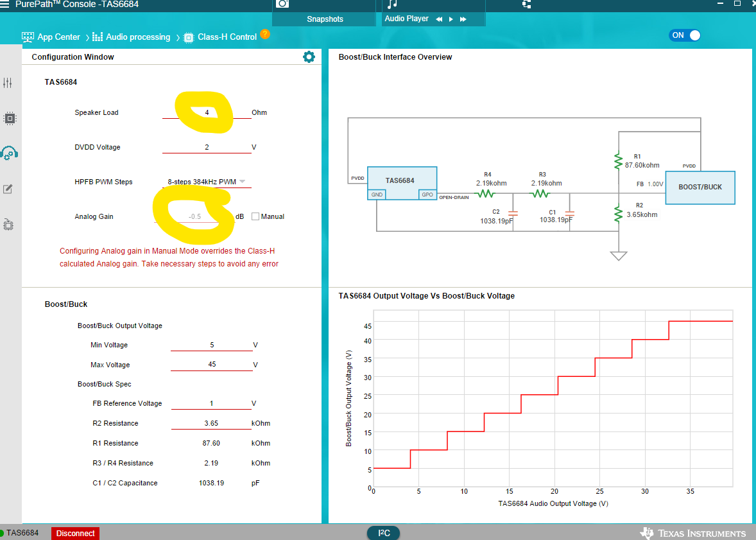Viewport: 756px width, 540px height.
Task: Click the Audio Player label
Action: (x=406, y=19)
